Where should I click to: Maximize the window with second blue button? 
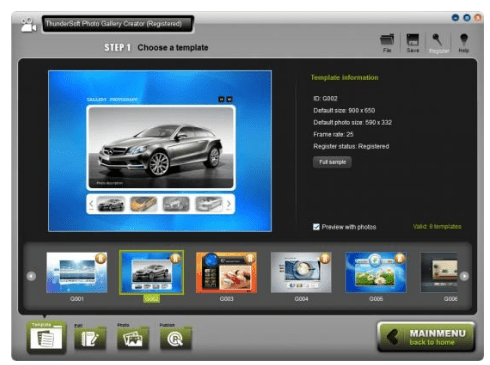pos(467,18)
